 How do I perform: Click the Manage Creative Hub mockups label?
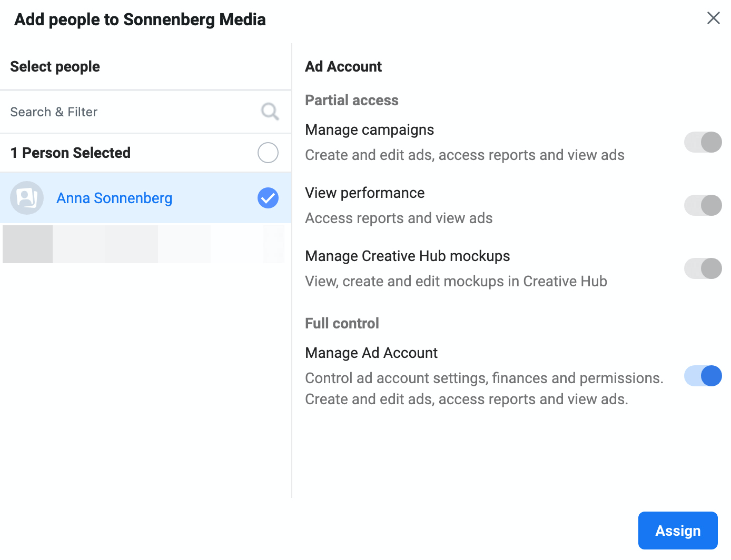pos(407,256)
